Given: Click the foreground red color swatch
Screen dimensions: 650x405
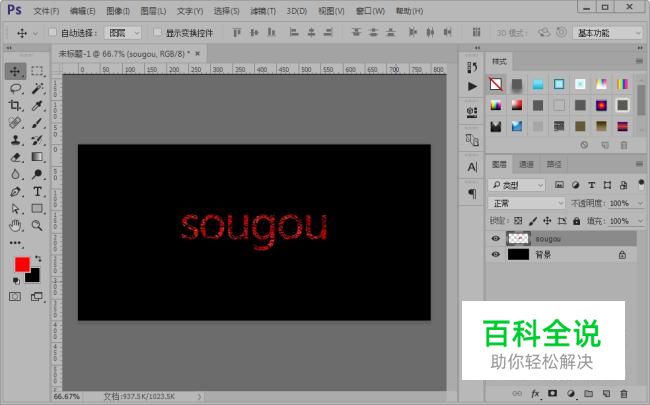Looking at the screenshot, I should point(22,264).
